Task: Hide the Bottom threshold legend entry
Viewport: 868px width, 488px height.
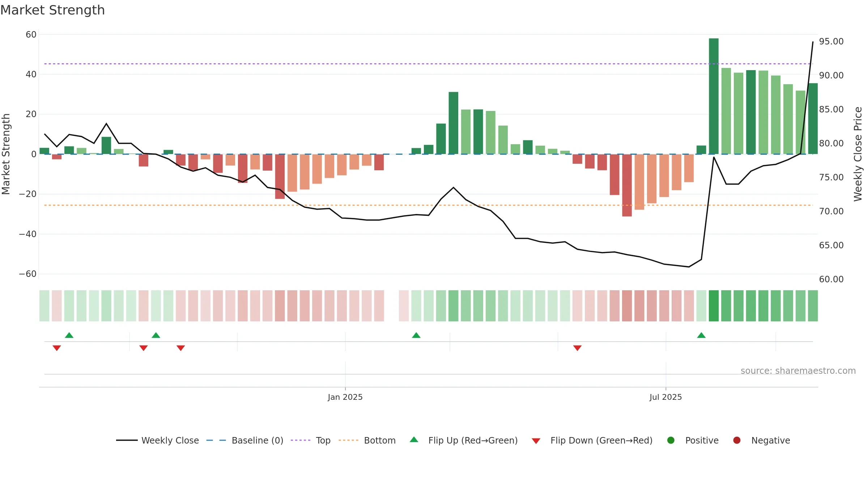Action: 367,440
